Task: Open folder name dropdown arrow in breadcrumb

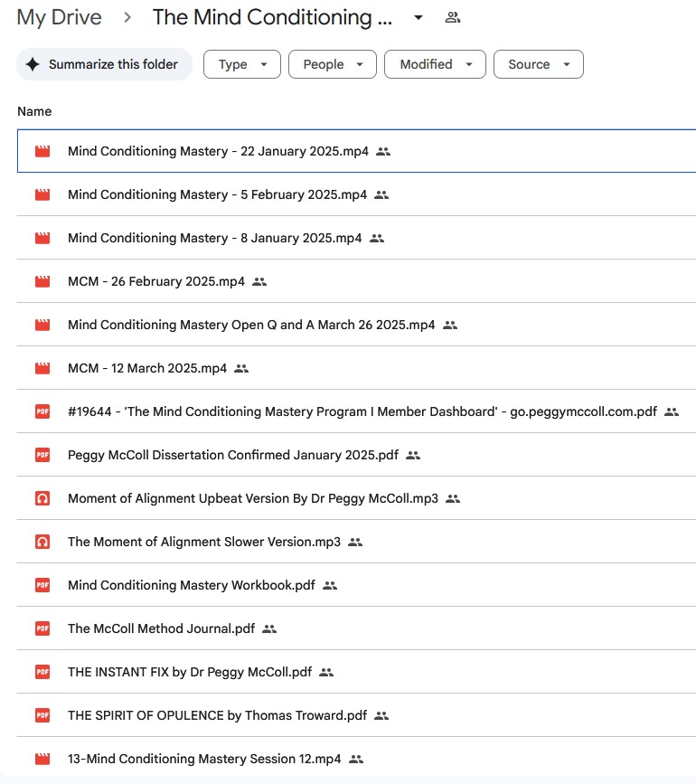Action: (418, 17)
